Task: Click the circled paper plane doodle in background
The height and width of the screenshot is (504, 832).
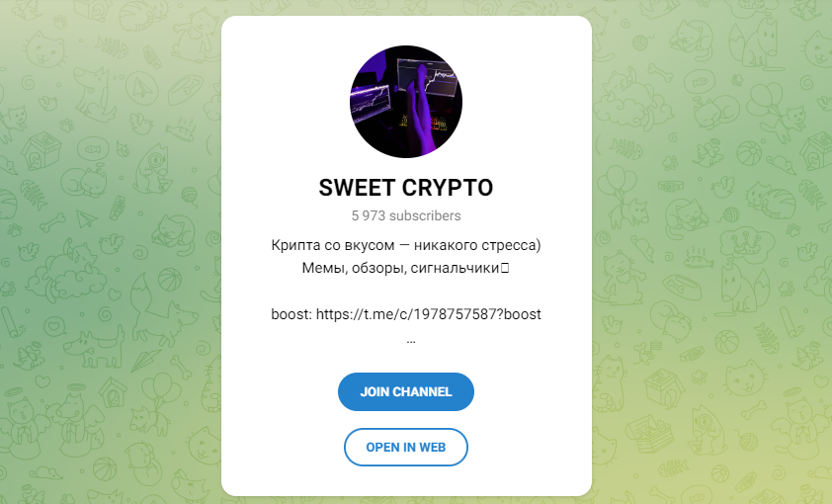Action: tap(142, 88)
